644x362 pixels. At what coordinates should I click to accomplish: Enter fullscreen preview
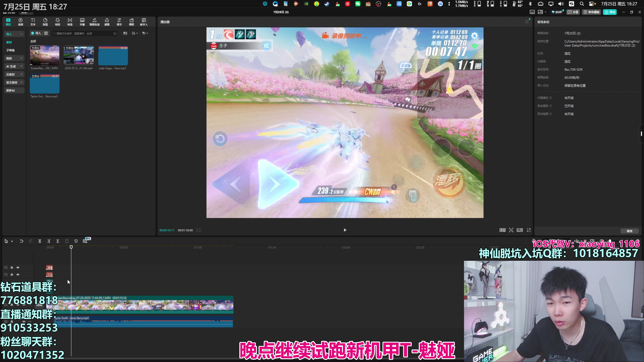(529, 230)
